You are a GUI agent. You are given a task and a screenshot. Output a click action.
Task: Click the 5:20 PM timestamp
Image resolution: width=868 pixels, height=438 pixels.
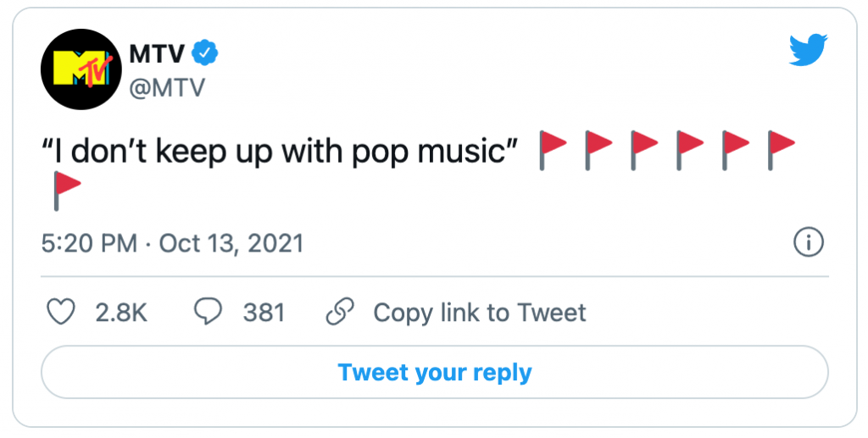[89, 243]
